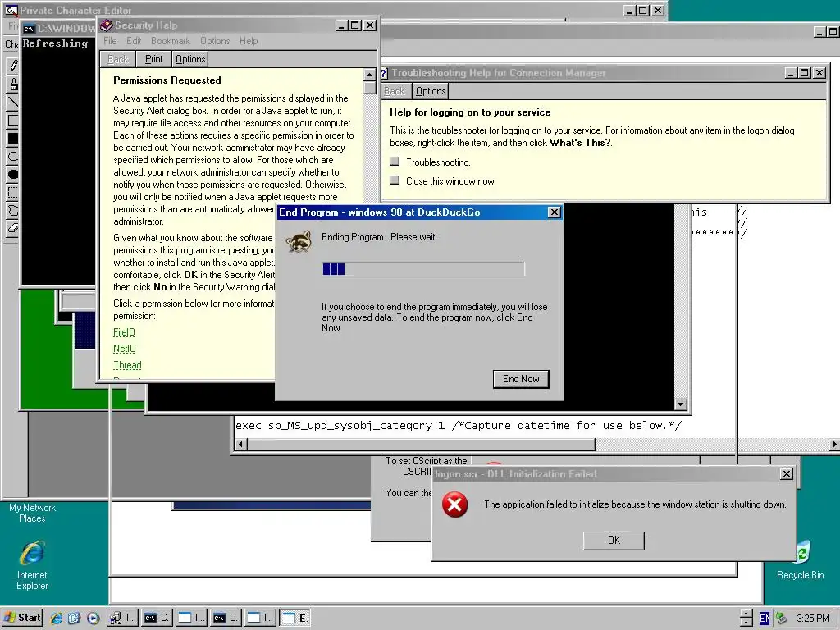Click the Print toolbar button in Security Help
Image resolution: width=840 pixels, height=630 pixels.
coord(153,59)
